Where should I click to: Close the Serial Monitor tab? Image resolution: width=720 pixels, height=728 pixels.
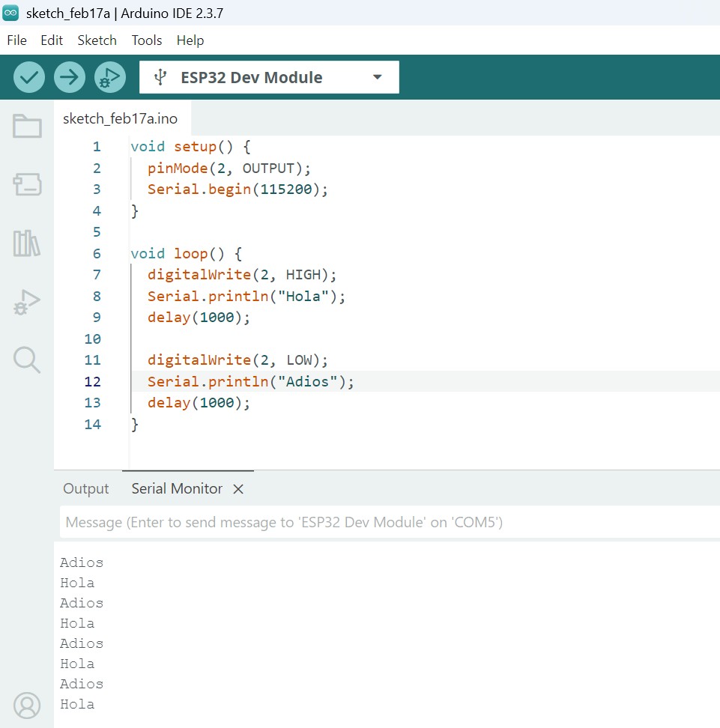pos(238,488)
